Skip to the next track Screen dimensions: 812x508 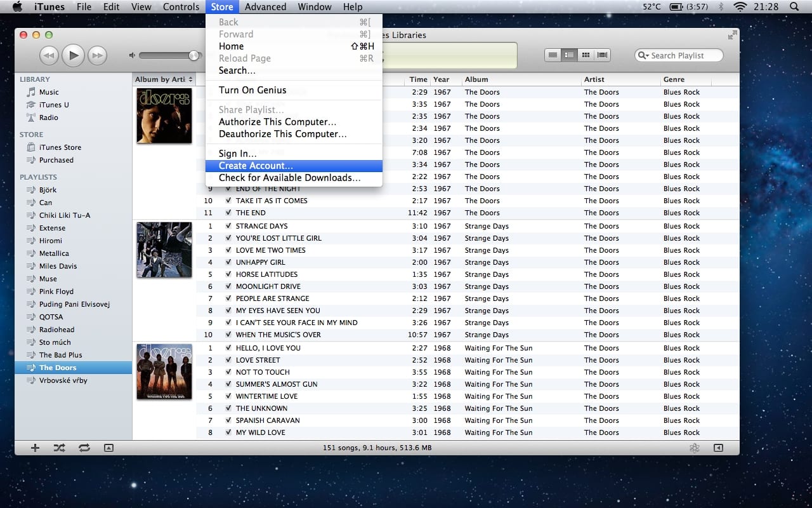(97, 56)
